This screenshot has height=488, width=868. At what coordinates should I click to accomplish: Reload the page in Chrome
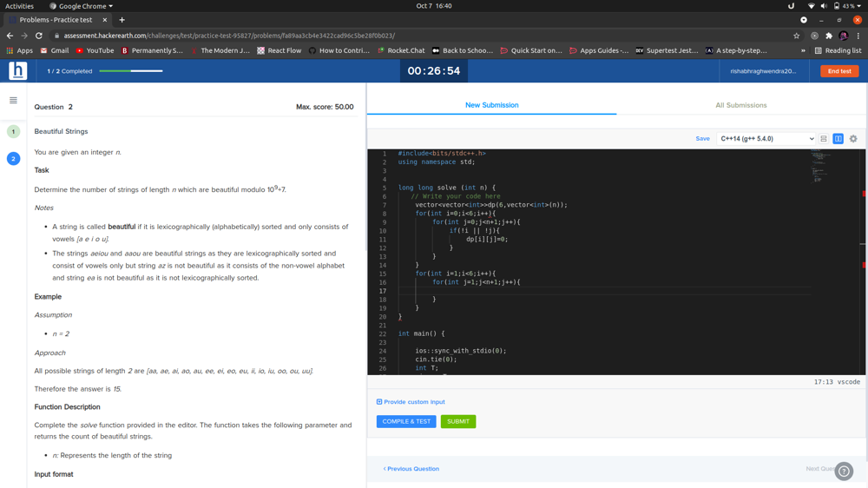click(x=39, y=36)
